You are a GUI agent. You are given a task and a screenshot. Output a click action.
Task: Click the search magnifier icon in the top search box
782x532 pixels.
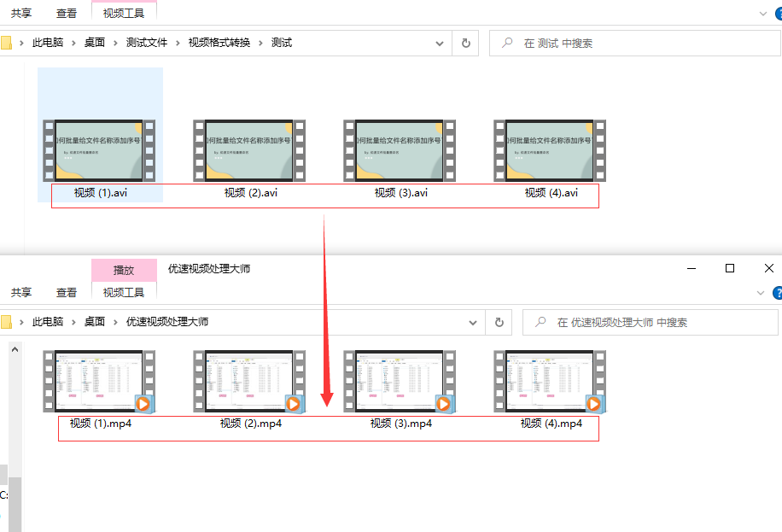pos(505,43)
